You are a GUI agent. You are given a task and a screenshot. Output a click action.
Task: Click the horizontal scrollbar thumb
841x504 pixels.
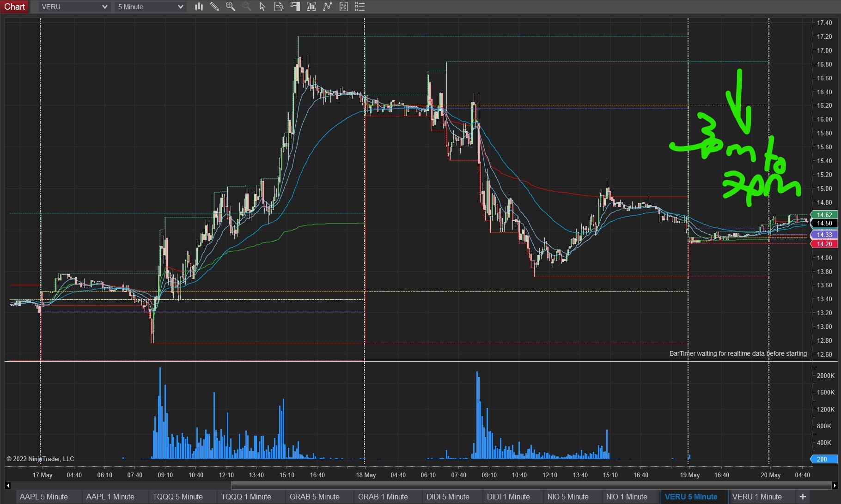point(531,486)
